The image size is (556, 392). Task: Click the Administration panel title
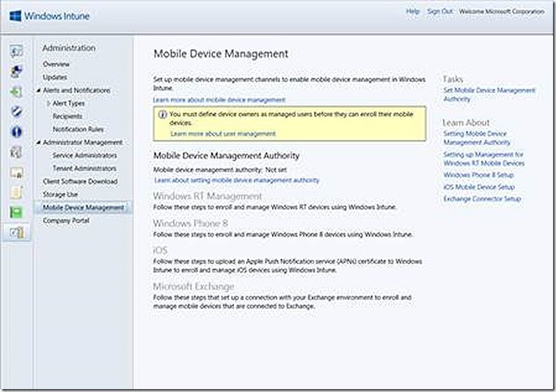pos(69,48)
